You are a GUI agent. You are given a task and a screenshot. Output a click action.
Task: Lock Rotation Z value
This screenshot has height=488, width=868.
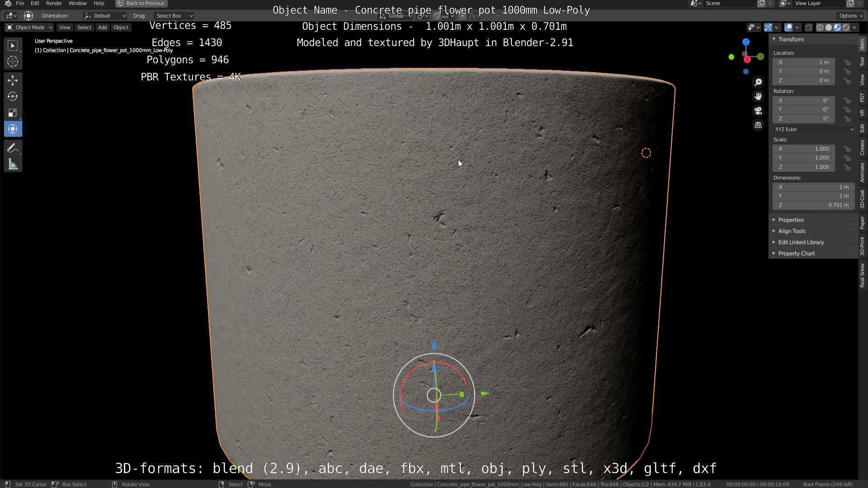(847, 119)
